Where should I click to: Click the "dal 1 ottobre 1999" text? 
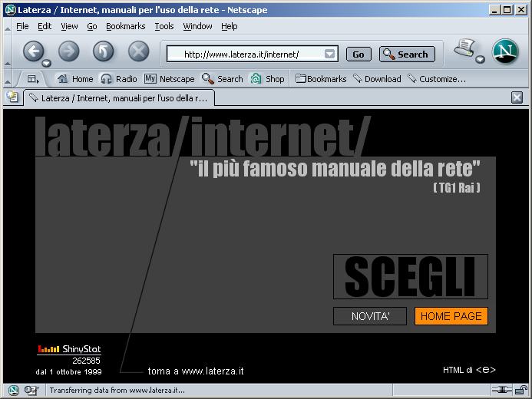coord(68,372)
